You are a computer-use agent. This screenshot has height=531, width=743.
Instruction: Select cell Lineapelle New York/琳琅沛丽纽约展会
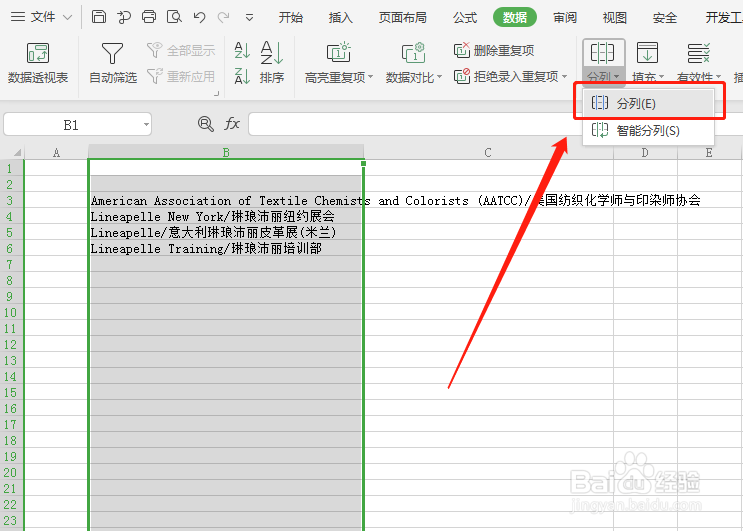point(226,216)
